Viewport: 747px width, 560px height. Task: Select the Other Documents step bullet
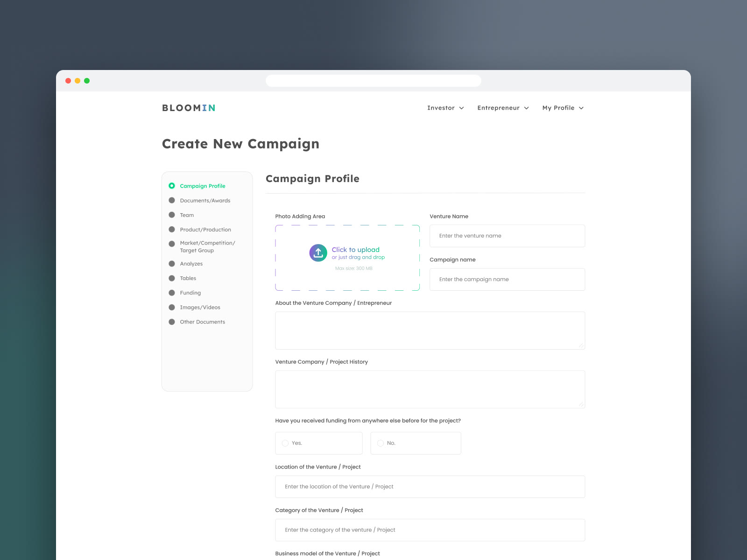(172, 322)
